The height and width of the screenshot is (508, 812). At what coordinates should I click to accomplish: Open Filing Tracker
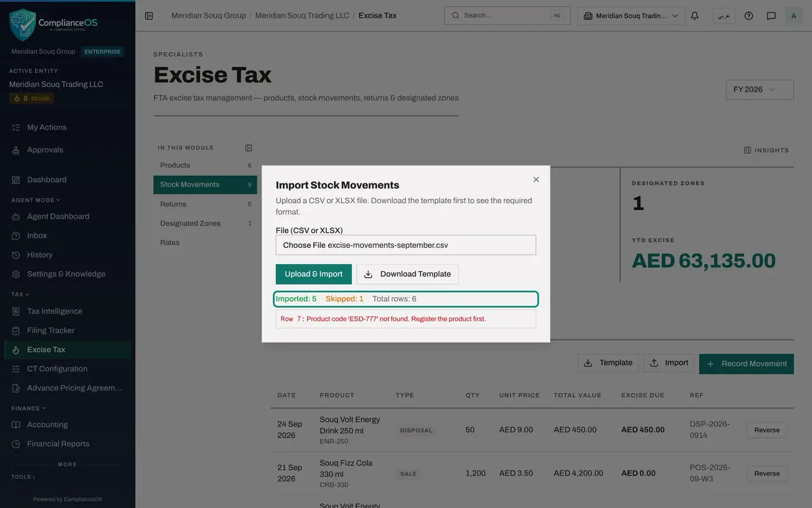[x=67, y=330]
